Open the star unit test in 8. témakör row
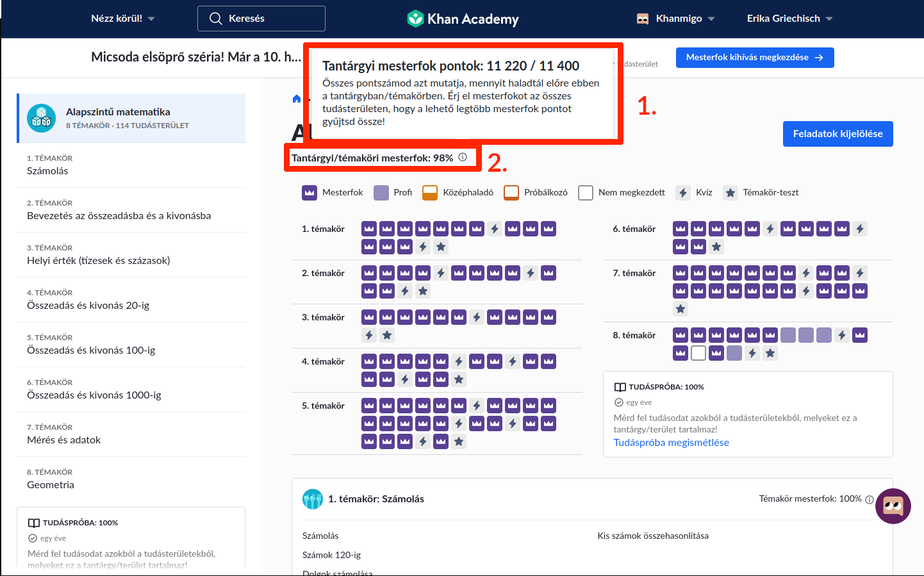This screenshot has height=576, width=924. [x=770, y=353]
